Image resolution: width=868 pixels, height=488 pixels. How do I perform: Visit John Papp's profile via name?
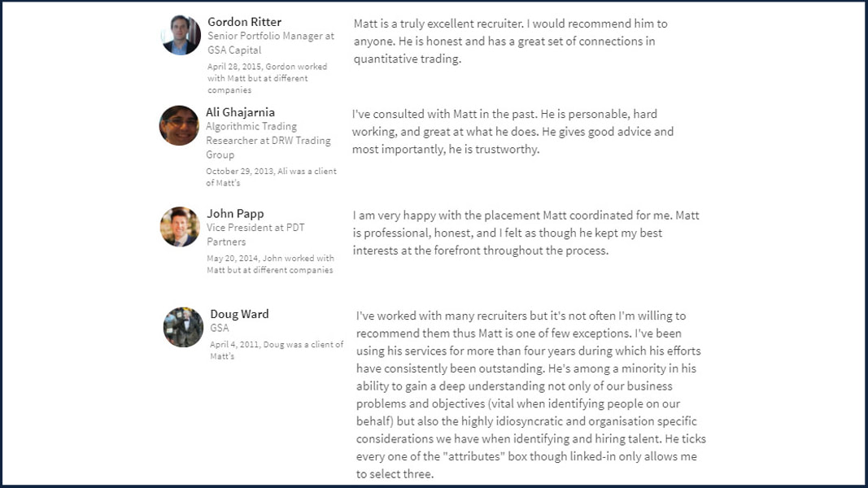pos(235,214)
